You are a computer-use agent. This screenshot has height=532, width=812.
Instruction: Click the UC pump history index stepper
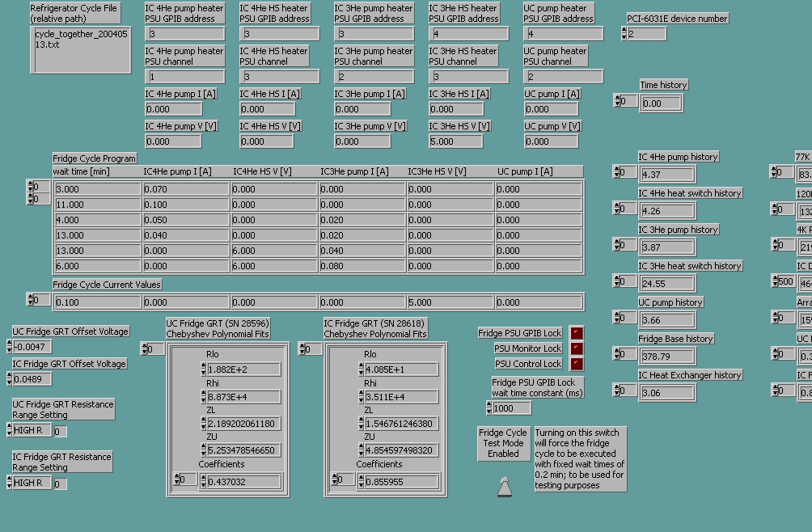click(617, 318)
